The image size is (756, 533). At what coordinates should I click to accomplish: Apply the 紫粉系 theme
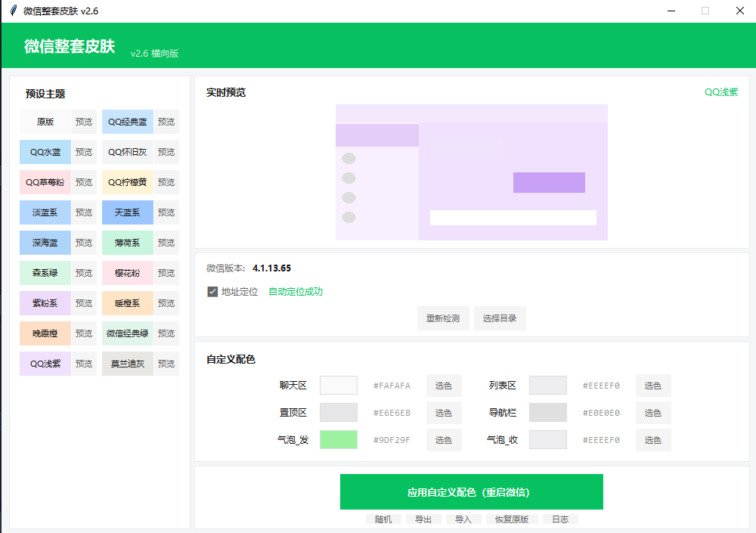pos(45,303)
